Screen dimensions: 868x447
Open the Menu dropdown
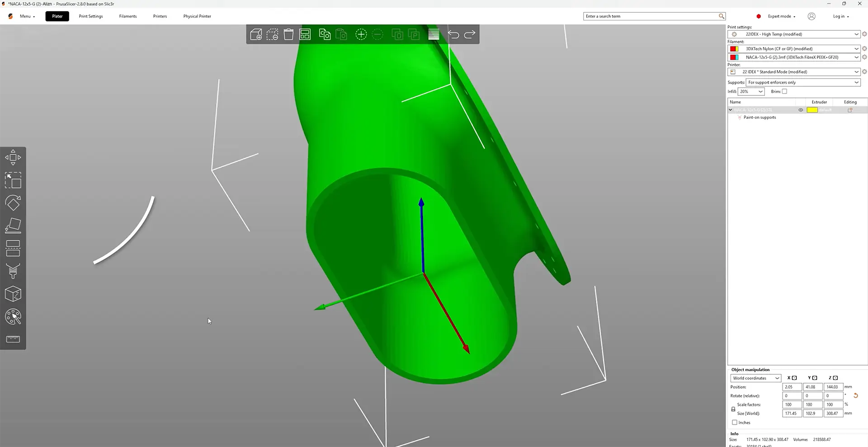27,16
